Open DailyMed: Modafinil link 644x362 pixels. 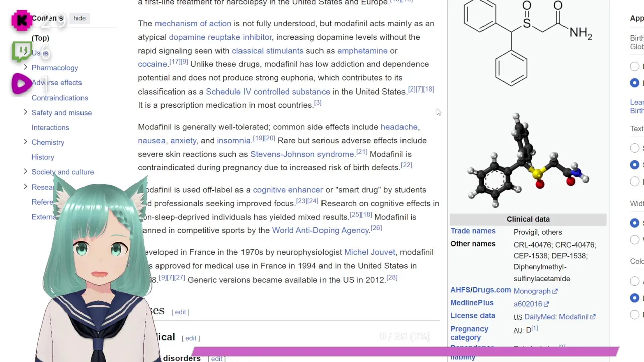556,317
